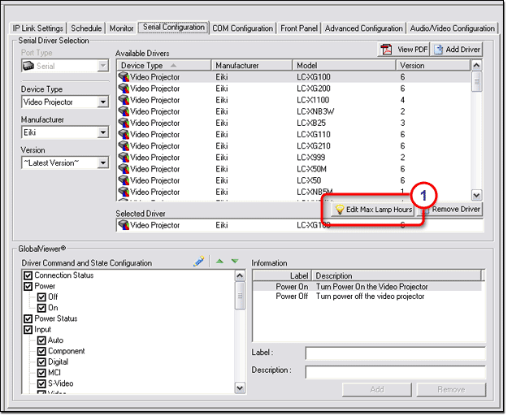Screen dimensions: 512x420
Task: Select the Serial Configuration tab
Action: click(x=174, y=27)
